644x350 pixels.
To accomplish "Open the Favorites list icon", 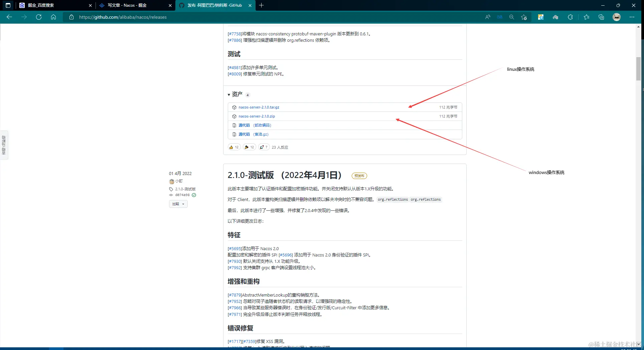I will 587,17.
